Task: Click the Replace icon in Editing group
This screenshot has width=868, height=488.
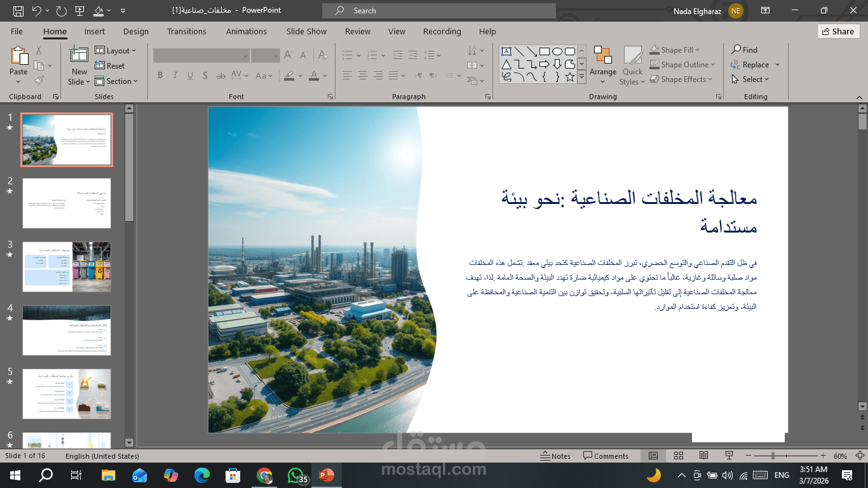Action: [736, 65]
